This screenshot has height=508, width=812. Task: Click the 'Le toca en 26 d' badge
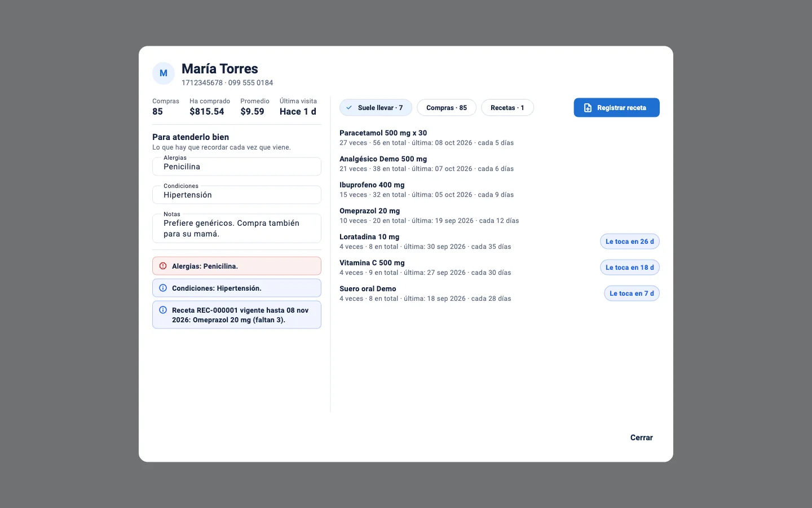pos(630,242)
